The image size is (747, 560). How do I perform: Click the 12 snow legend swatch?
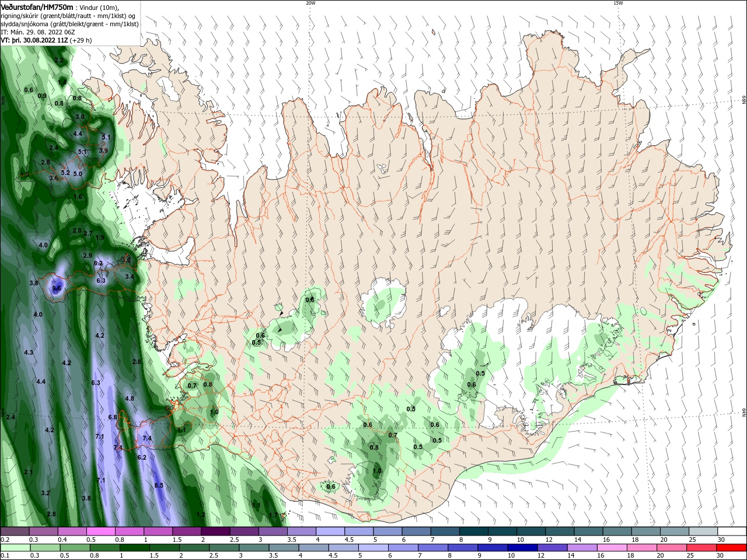(559, 531)
